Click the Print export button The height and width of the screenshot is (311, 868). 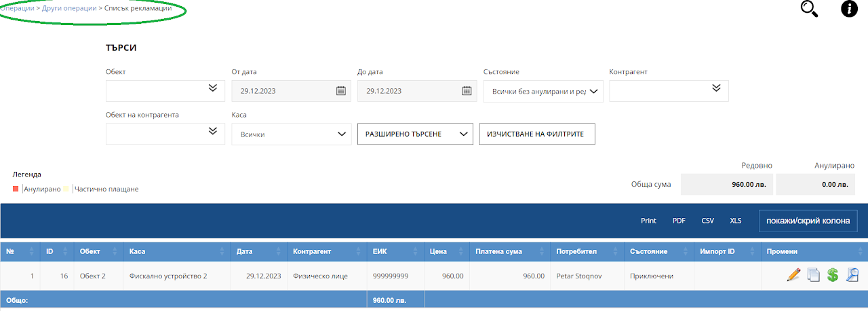tap(648, 221)
